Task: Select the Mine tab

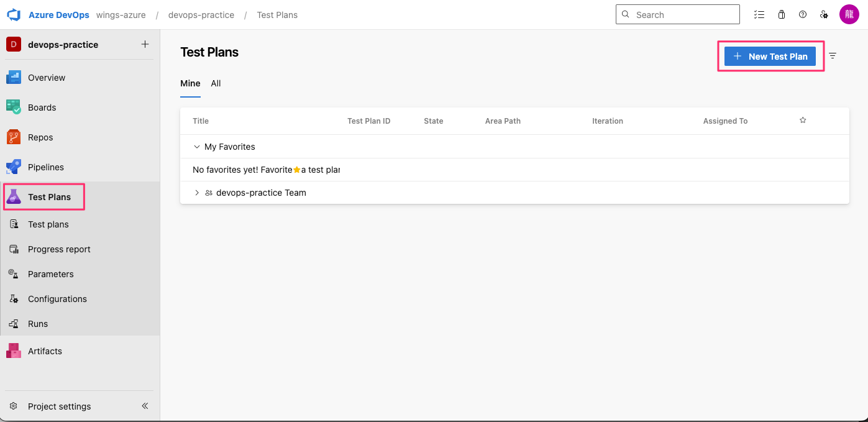Action: [x=190, y=83]
